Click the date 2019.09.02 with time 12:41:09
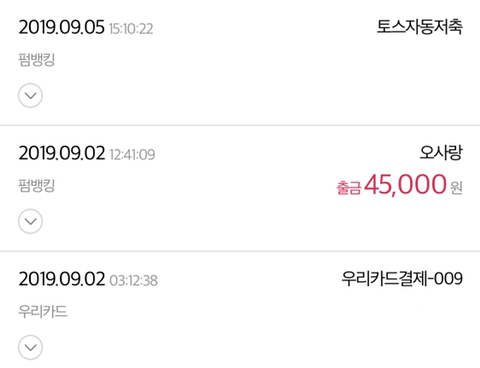Image resolution: width=480 pixels, height=368 pixels. pos(62,153)
